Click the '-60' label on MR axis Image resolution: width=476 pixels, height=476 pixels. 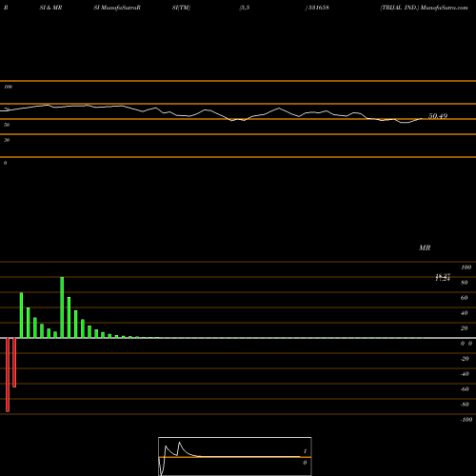tap(465, 389)
